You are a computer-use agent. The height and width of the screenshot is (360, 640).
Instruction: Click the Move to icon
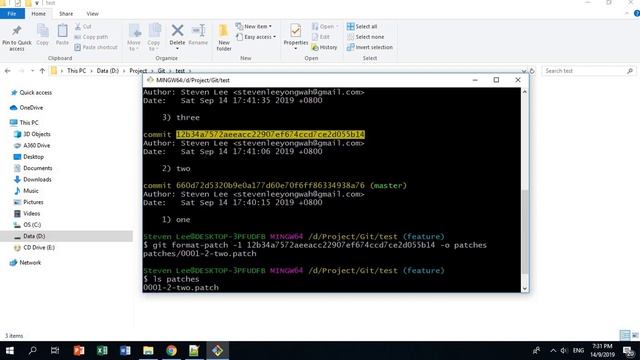tap(134, 31)
